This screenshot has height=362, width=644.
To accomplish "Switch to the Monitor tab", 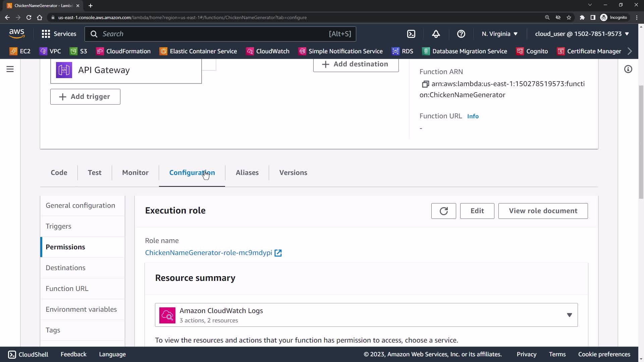I will pyautogui.click(x=135, y=173).
